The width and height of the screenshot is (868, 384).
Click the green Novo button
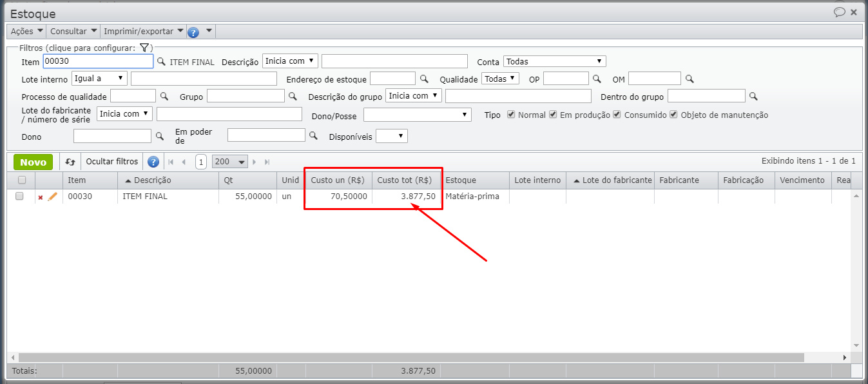(33, 162)
